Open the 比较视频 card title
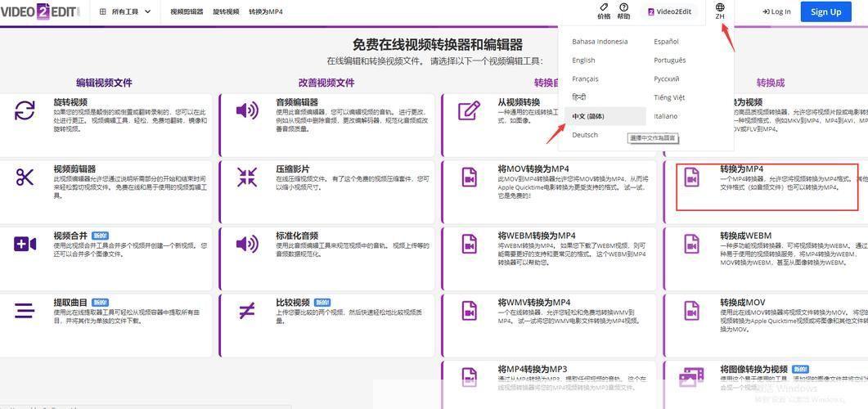The height and width of the screenshot is (409, 868). point(292,302)
